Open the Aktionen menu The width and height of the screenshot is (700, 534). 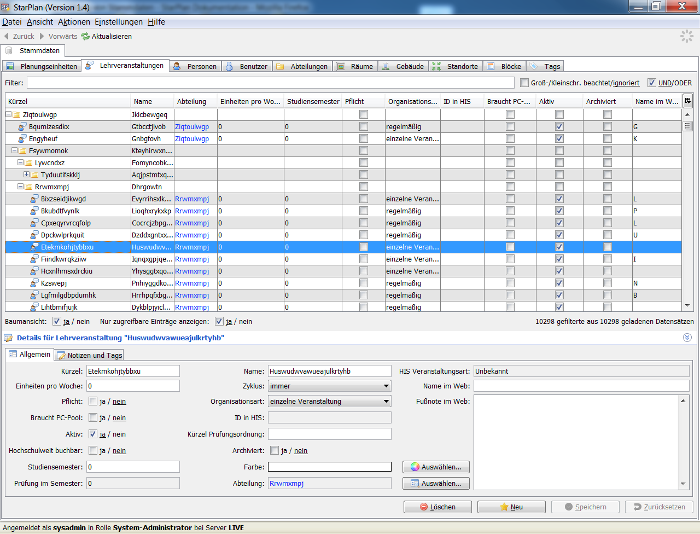point(74,22)
